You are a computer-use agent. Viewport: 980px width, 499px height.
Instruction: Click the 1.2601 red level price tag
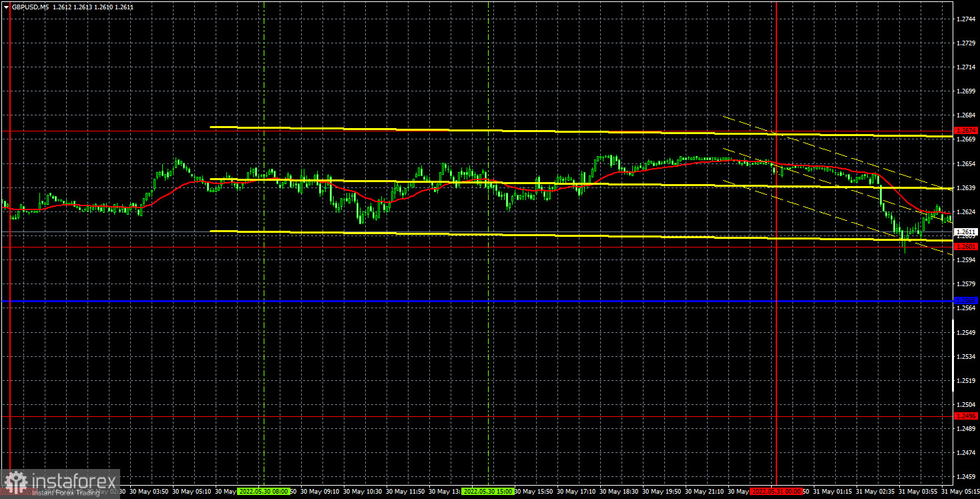point(966,247)
